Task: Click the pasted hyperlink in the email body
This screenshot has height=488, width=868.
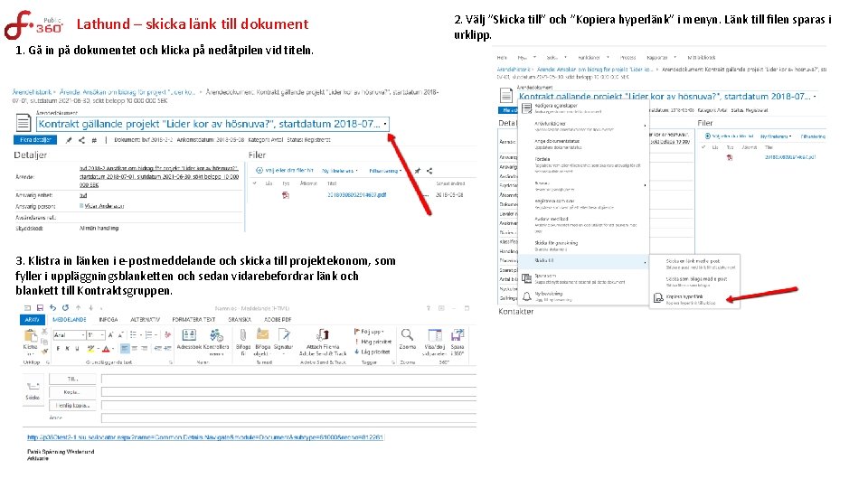Action: tap(205, 437)
